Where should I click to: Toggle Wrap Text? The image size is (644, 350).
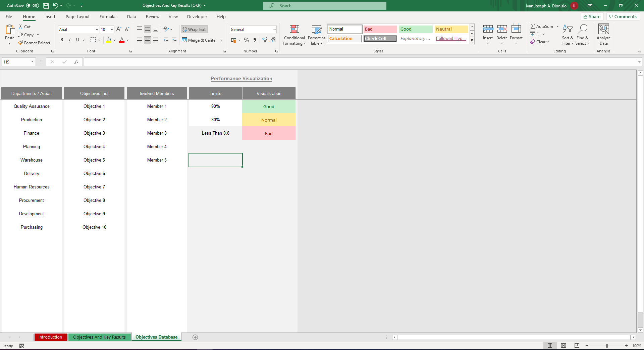click(194, 30)
